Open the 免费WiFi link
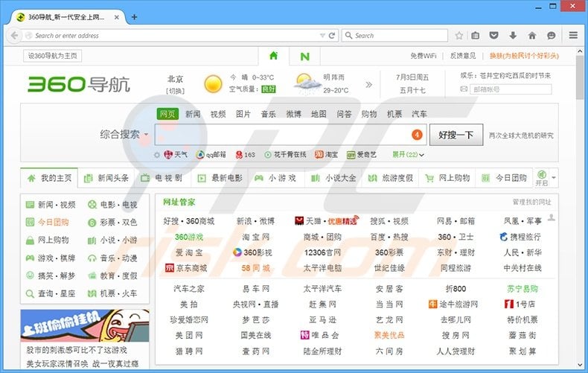Screen dimensions: 588x373 click(x=424, y=56)
